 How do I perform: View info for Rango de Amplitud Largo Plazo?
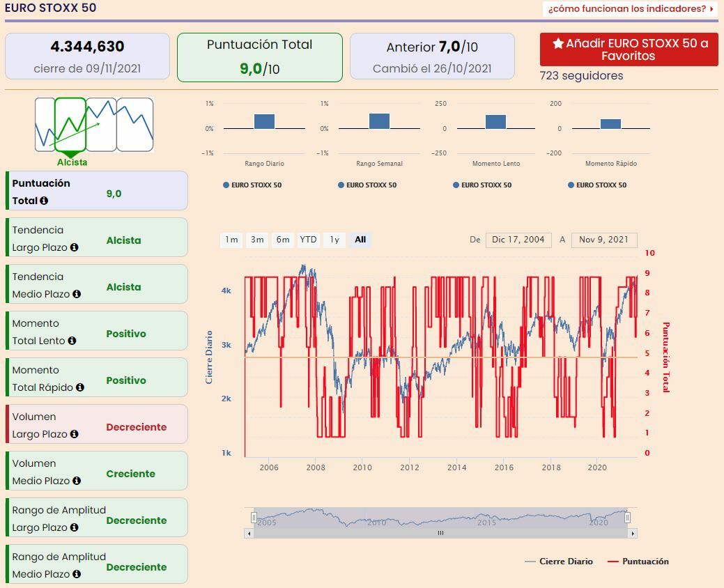[74, 527]
